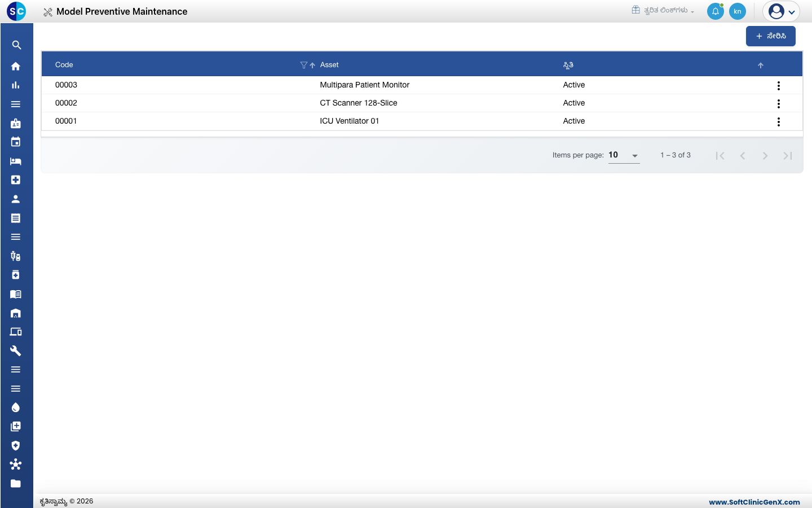Expand the items per page dropdown
812x508 pixels.
624,155
